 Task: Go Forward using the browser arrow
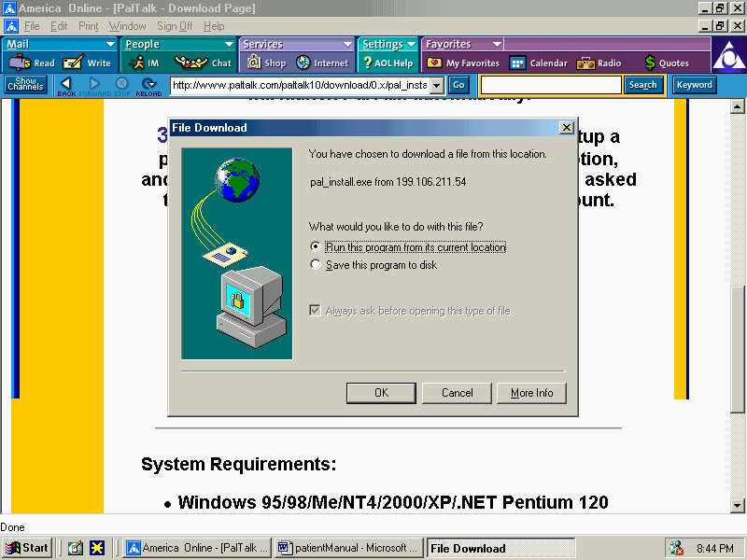93,86
